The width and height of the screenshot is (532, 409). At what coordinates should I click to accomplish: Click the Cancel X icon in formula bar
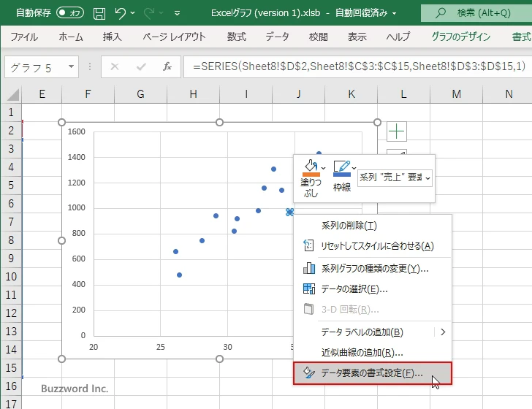pos(115,66)
